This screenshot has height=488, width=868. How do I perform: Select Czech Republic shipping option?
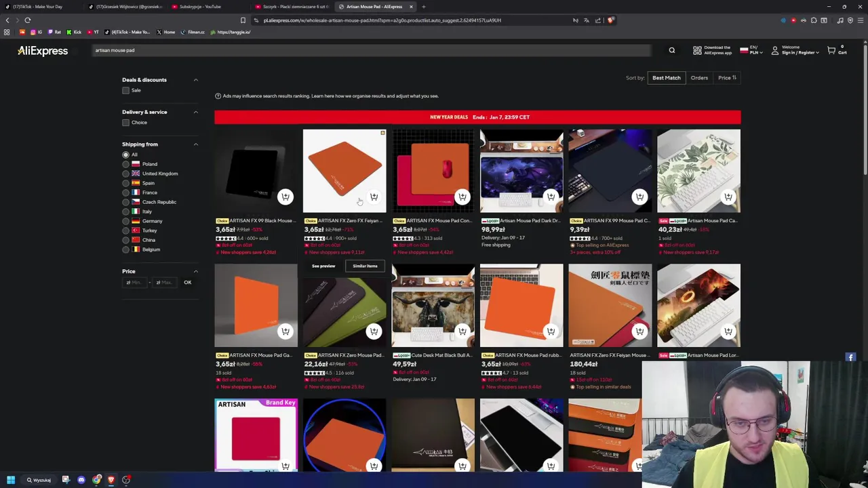click(x=125, y=202)
